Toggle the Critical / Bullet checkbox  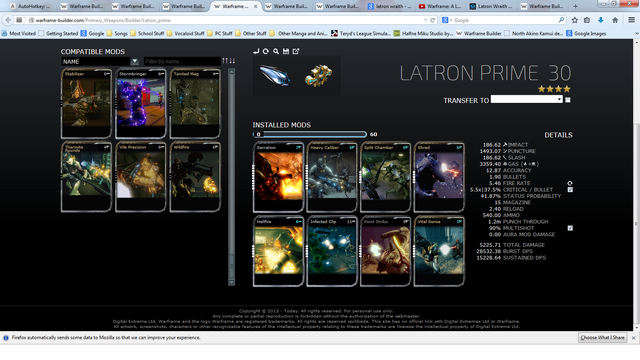tap(570, 190)
